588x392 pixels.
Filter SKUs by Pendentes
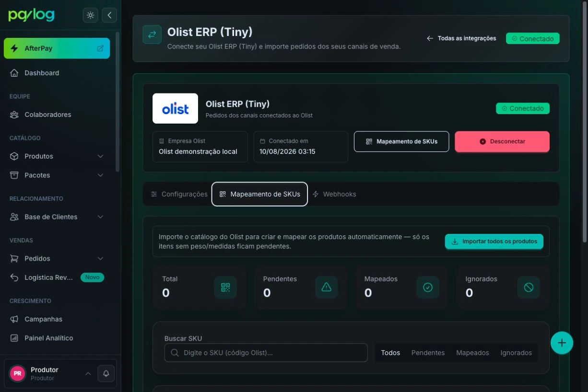point(428,353)
